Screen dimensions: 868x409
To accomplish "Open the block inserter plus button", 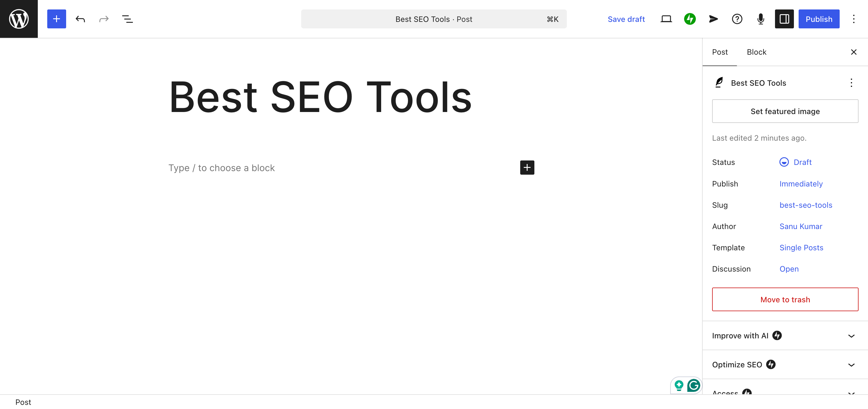I will (x=57, y=19).
